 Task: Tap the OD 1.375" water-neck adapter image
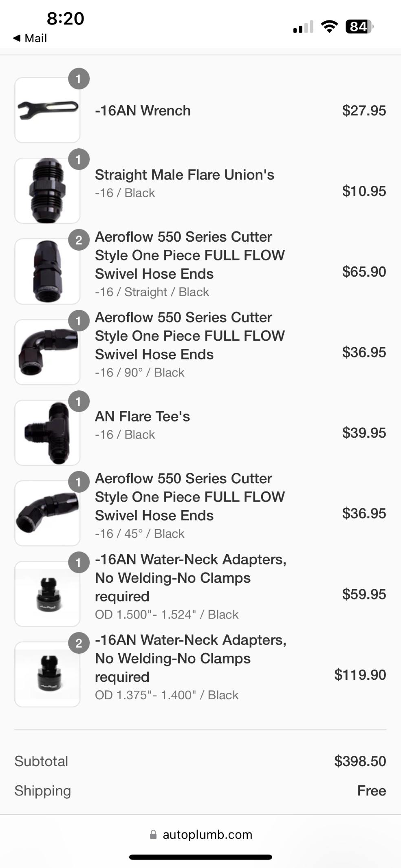[x=47, y=674]
